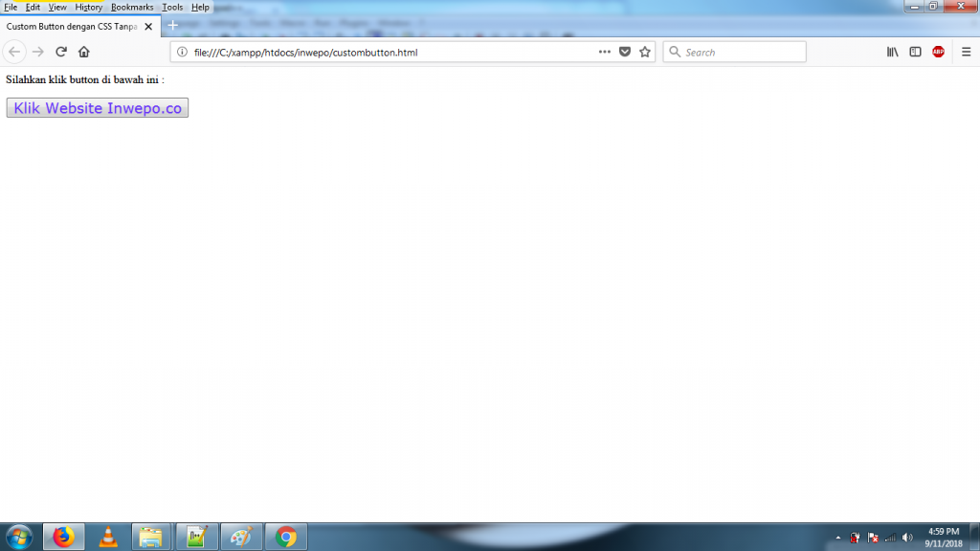Click the red tray icon beside the arrow
This screenshot has height=551, width=980.
point(855,538)
